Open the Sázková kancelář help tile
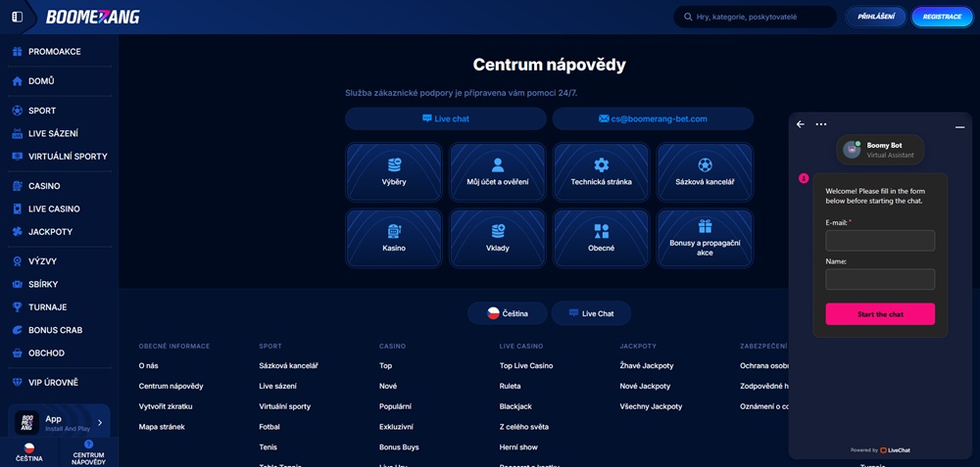 click(705, 172)
